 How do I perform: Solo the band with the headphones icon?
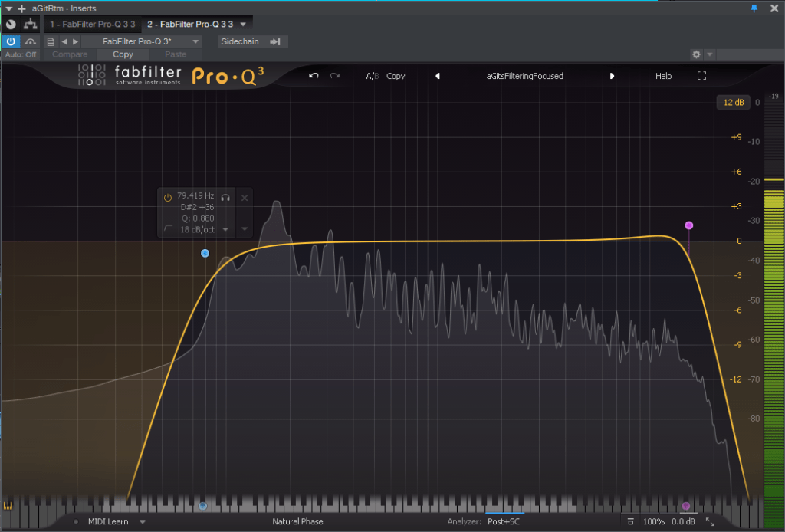[x=225, y=197]
